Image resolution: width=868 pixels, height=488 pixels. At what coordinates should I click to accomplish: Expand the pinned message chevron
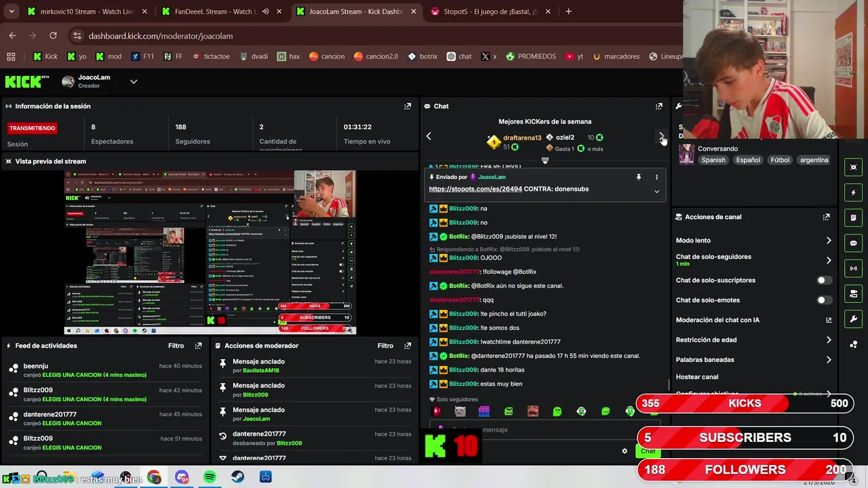tap(656, 192)
